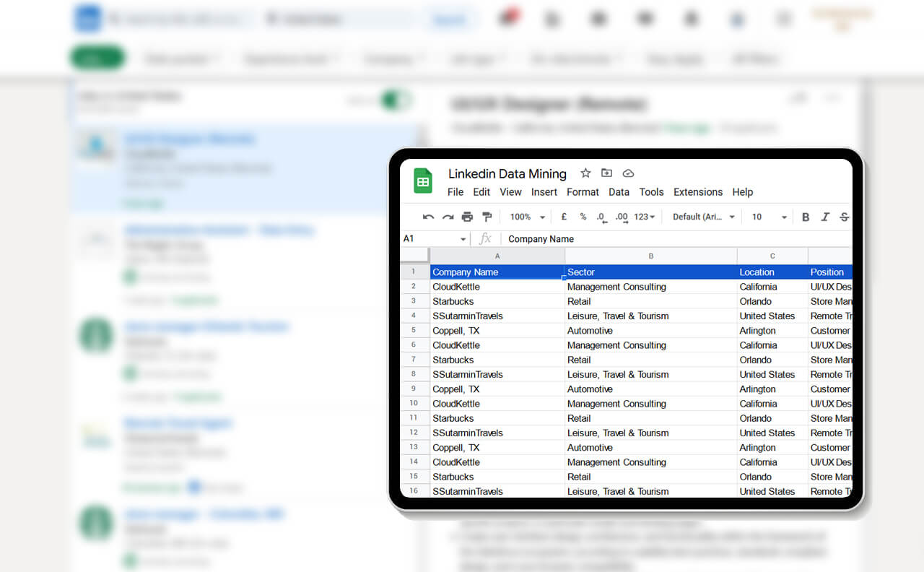Toggle strikethrough formatting

coord(844,217)
